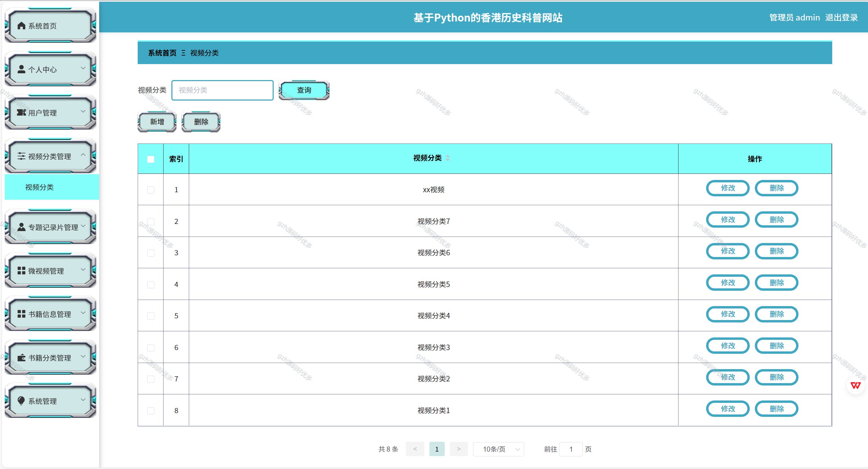Expand the 专题记录片管理 chevron
The height and width of the screenshot is (469, 868).
pos(83,226)
